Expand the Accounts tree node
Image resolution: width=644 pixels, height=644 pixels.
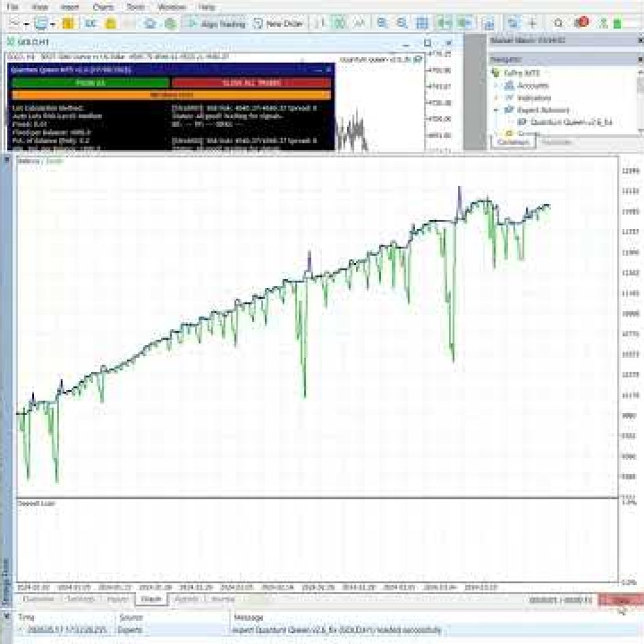[x=496, y=86]
